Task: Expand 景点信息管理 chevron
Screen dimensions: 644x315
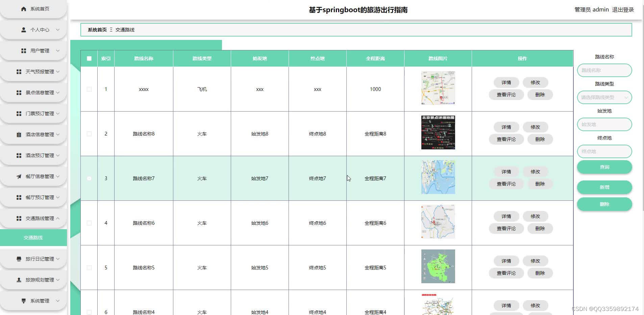Action: [58, 93]
